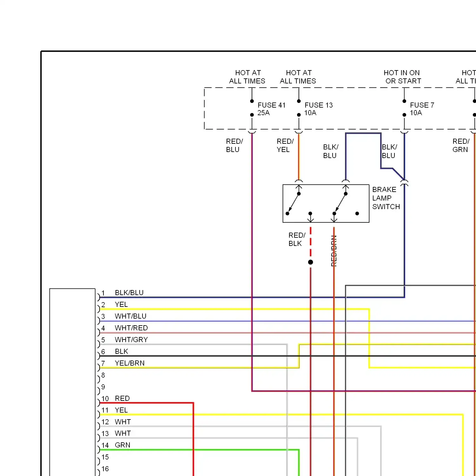476x476 pixels.
Task: Select the unused pin number "8"
Action: coord(103,375)
